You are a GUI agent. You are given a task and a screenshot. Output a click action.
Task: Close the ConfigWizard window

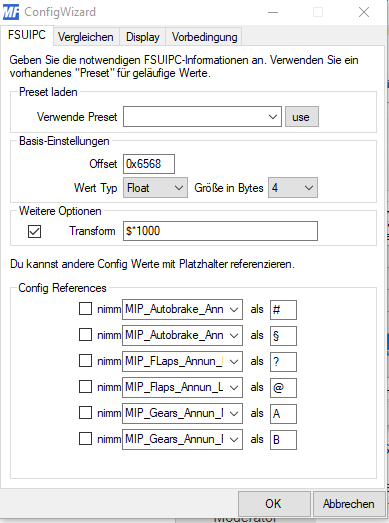pos(364,12)
